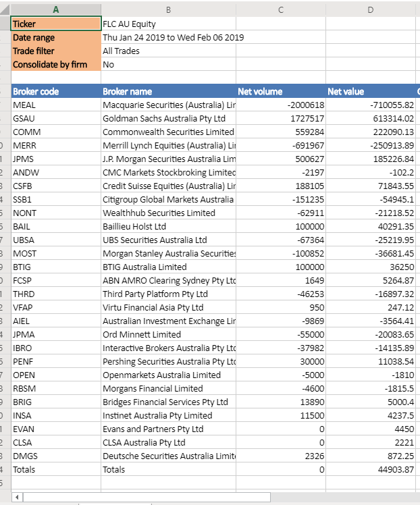Select Ord Minnett Limited cell
The image size is (420, 505).
pos(168,335)
